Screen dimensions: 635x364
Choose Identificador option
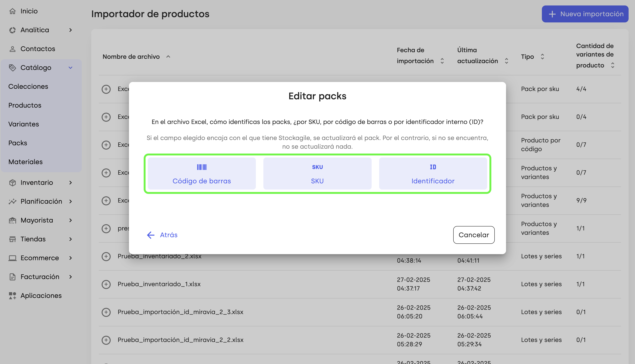coord(433,174)
